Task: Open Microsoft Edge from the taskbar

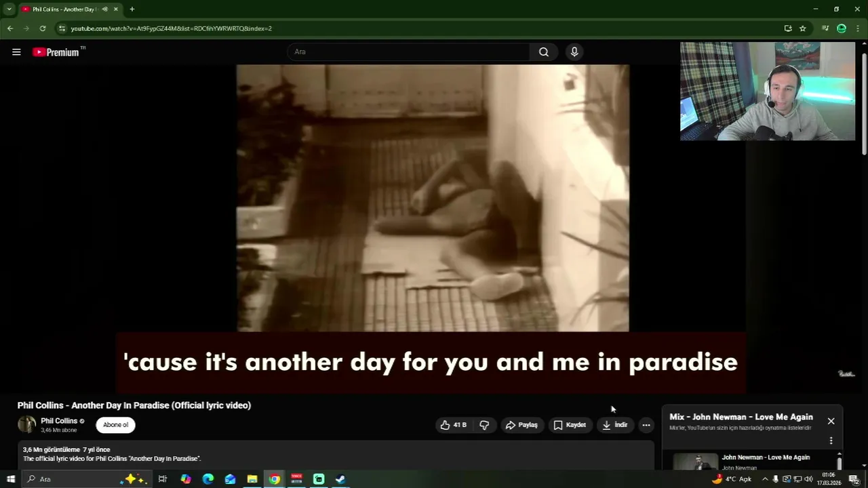Action: pyautogui.click(x=208, y=479)
